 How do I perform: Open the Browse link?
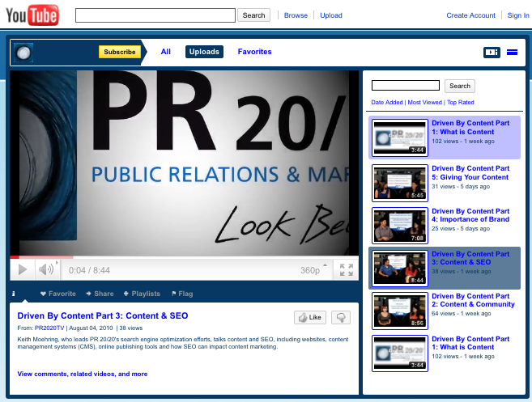tap(296, 15)
